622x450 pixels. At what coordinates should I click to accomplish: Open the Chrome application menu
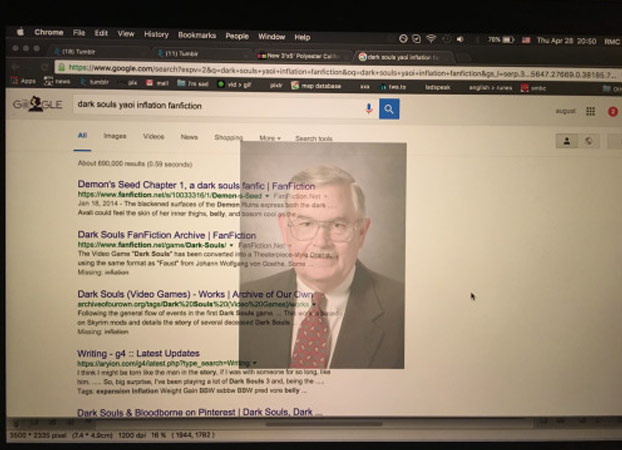tap(49, 32)
